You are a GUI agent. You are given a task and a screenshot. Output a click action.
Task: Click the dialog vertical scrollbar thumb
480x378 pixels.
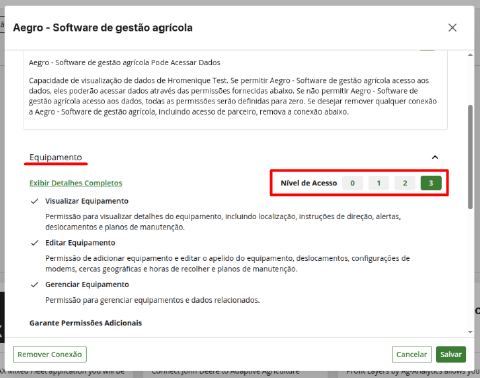470,157
